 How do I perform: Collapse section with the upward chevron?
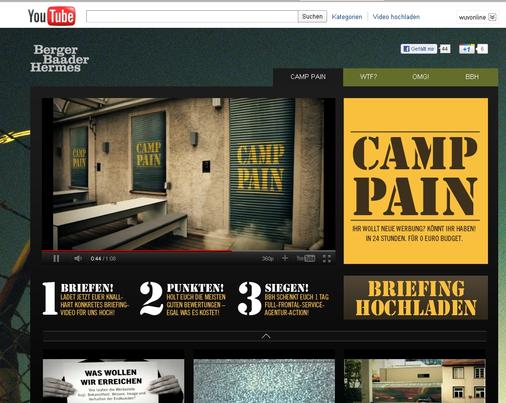pyautogui.click(x=266, y=336)
